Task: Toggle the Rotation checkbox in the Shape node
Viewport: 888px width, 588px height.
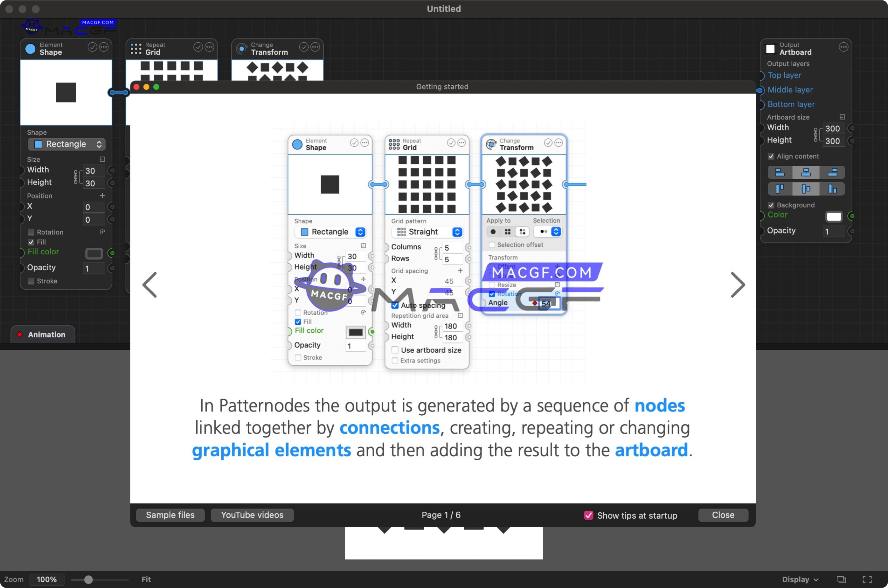Action: coord(31,232)
